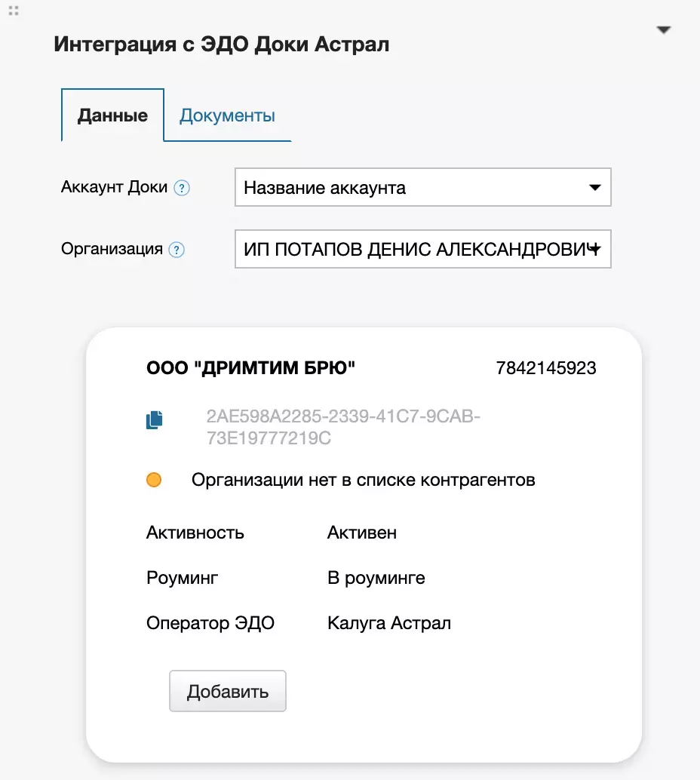The image size is (700, 780).
Task: Click help icon next to Организация
Action: [177, 250]
